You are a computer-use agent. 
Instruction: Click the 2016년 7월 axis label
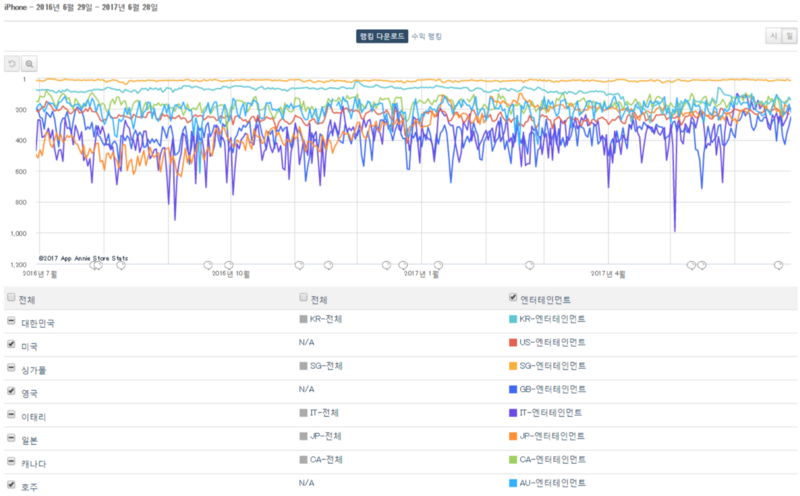pos(40,274)
